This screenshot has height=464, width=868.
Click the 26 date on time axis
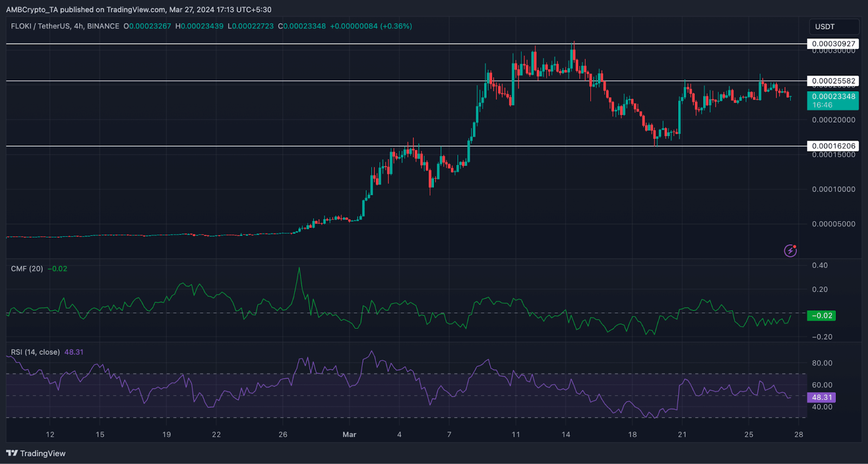[x=283, y=434]
